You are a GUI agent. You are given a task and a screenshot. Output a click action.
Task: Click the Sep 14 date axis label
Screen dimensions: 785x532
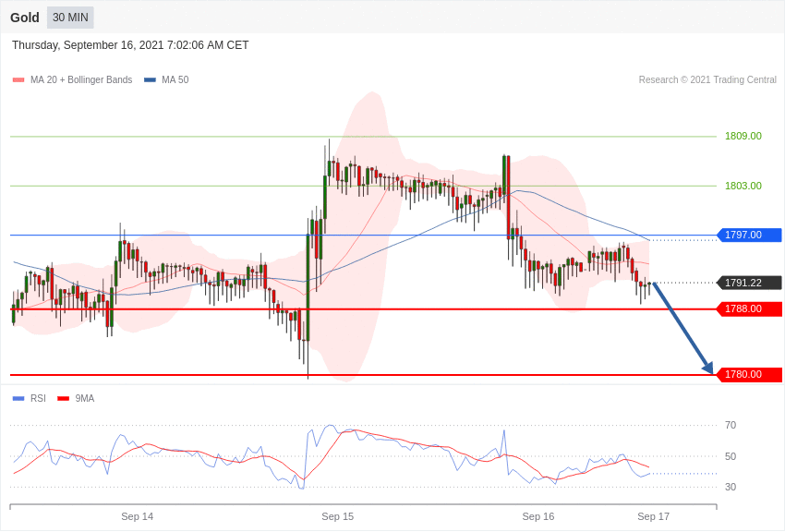(138, 516)
